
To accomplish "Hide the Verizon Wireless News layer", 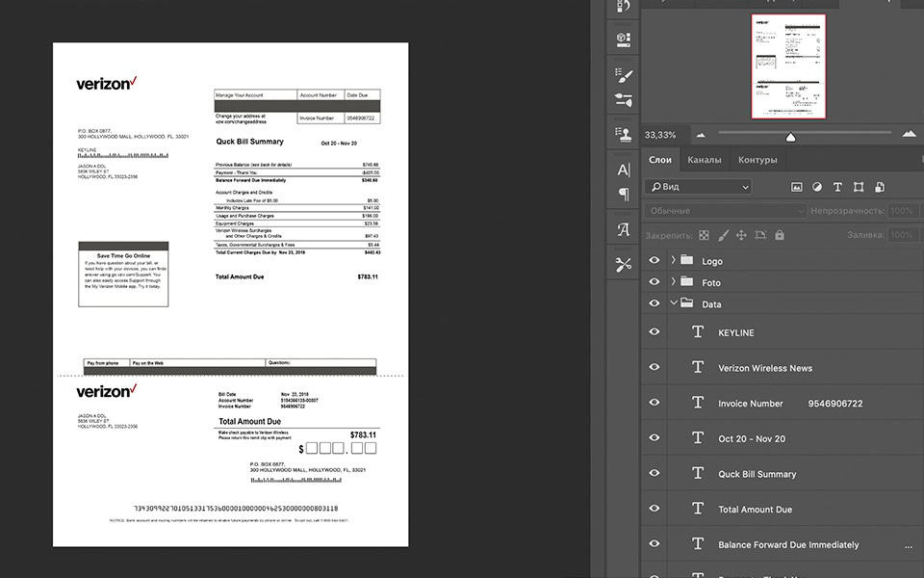I will click(654, 367).
